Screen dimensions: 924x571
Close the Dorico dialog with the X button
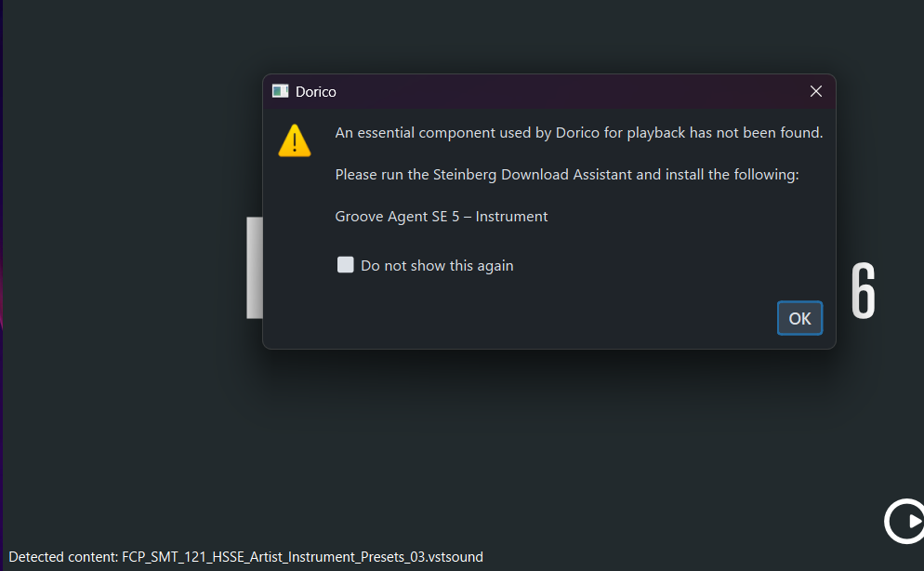pyautogui.click(x=815, y=91)
